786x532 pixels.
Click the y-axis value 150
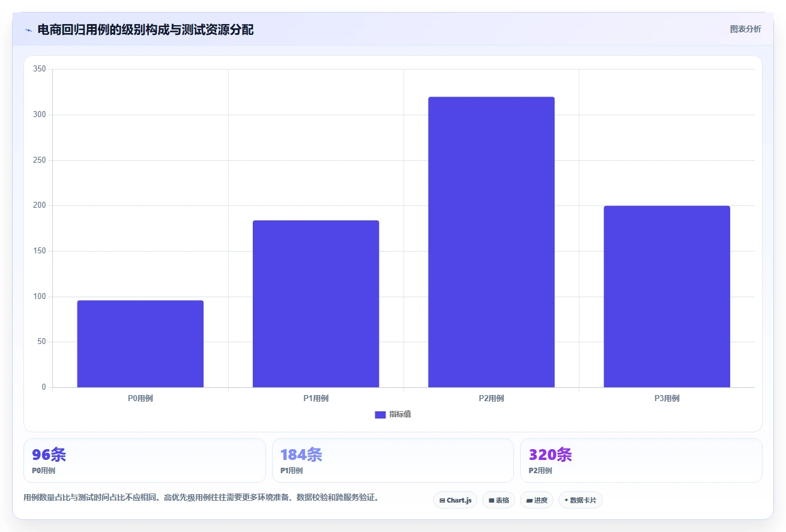(x=40, y=251)
